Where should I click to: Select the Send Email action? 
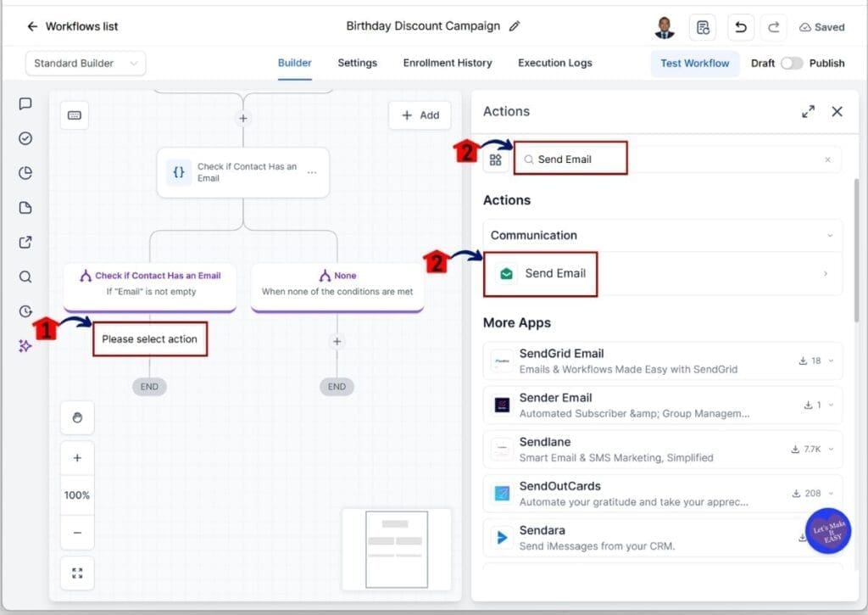663,274
